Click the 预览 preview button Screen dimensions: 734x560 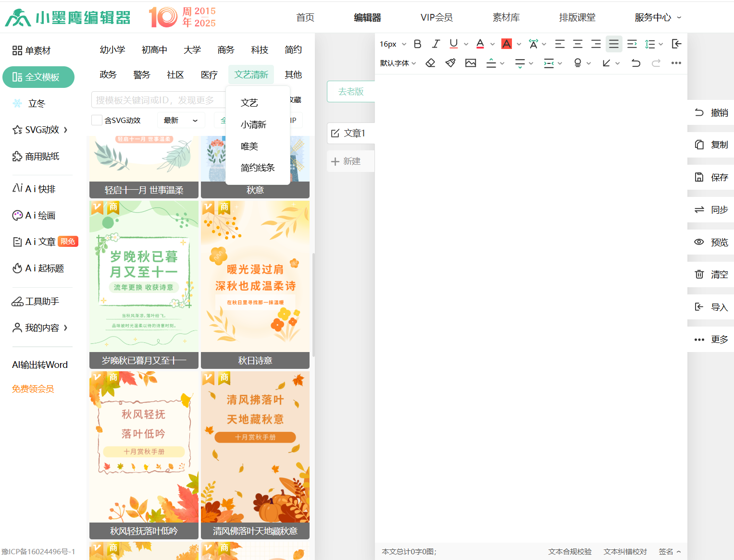pyautogui.click(x=711, y=242)
